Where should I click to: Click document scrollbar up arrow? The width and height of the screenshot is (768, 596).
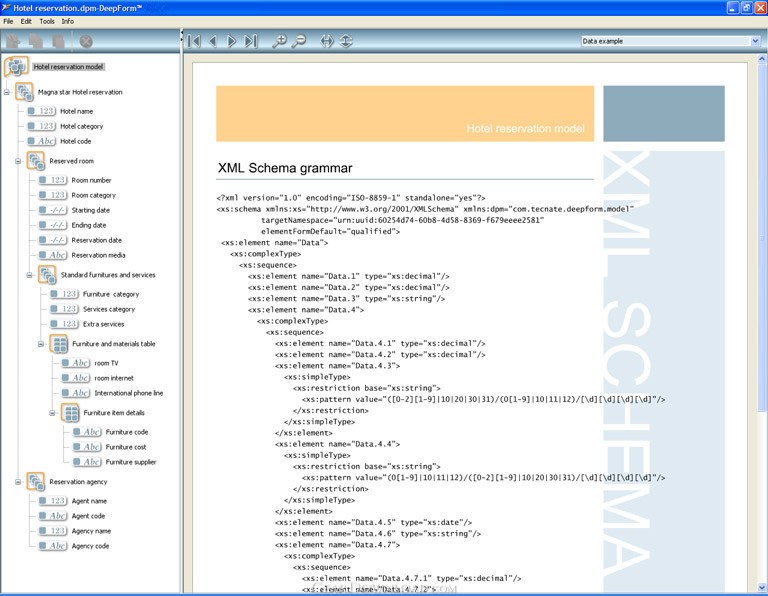click(x=762, y=58)
